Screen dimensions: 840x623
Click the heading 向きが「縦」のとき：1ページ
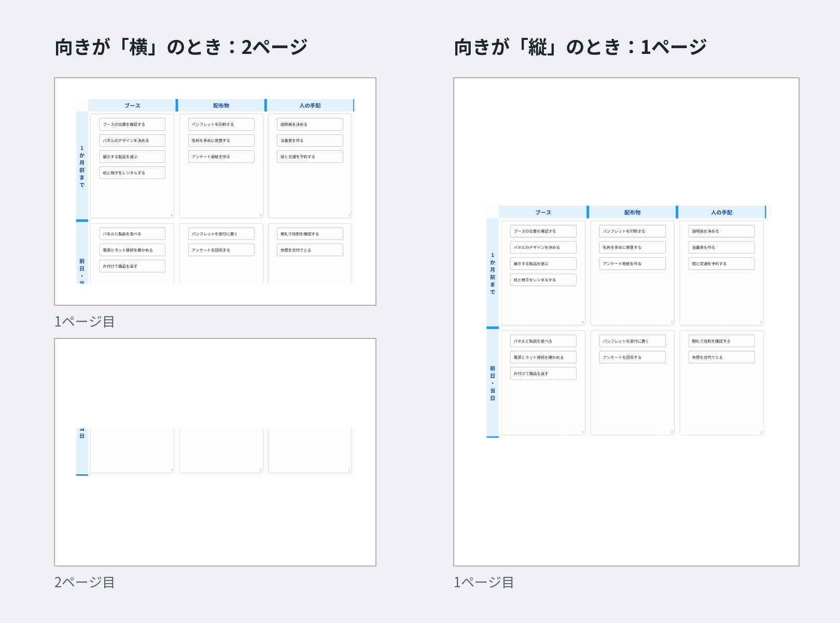[x=580, y=47]
